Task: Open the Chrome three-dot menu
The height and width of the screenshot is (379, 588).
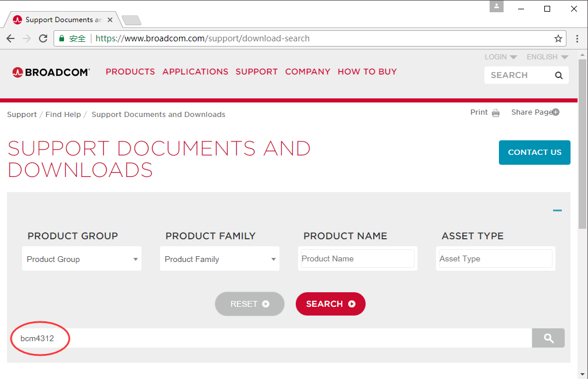Action: pyautogui.click(x=577, y=38)
